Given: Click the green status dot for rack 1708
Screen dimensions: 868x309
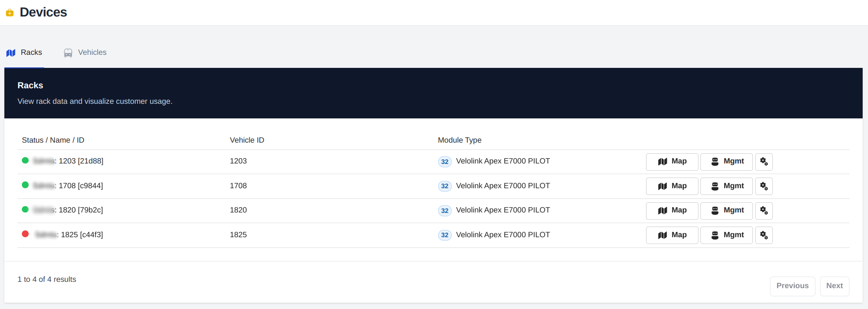Looking at the screenshot, I should 25,185.
